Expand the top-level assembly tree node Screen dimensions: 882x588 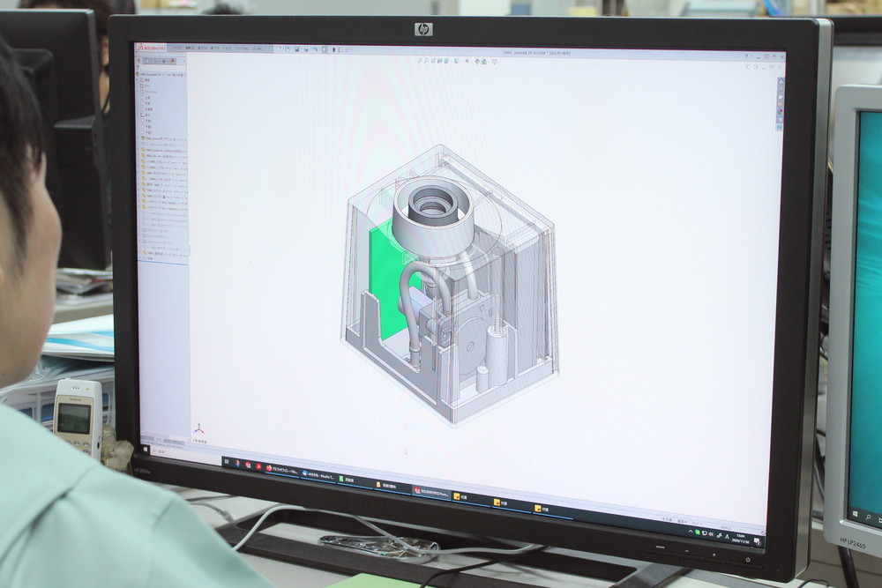pos(138,72)
